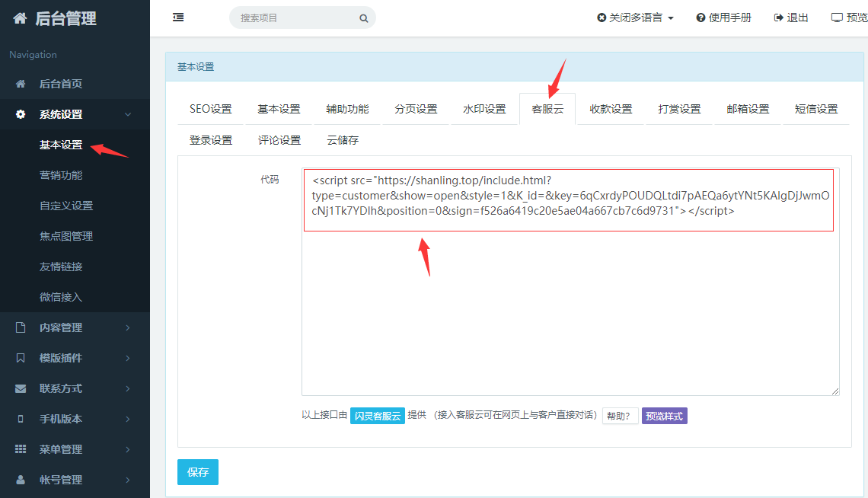Click the envelope icon beside 联系方式
Screen dimensions: 868x498
pos(21,388)
